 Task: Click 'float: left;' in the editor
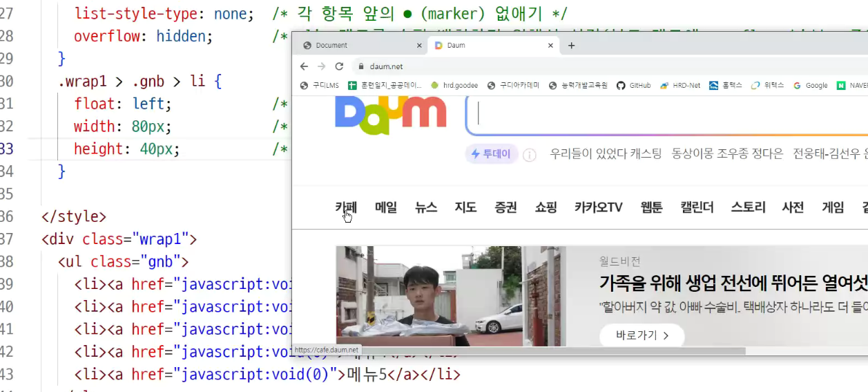click(123, 104)
